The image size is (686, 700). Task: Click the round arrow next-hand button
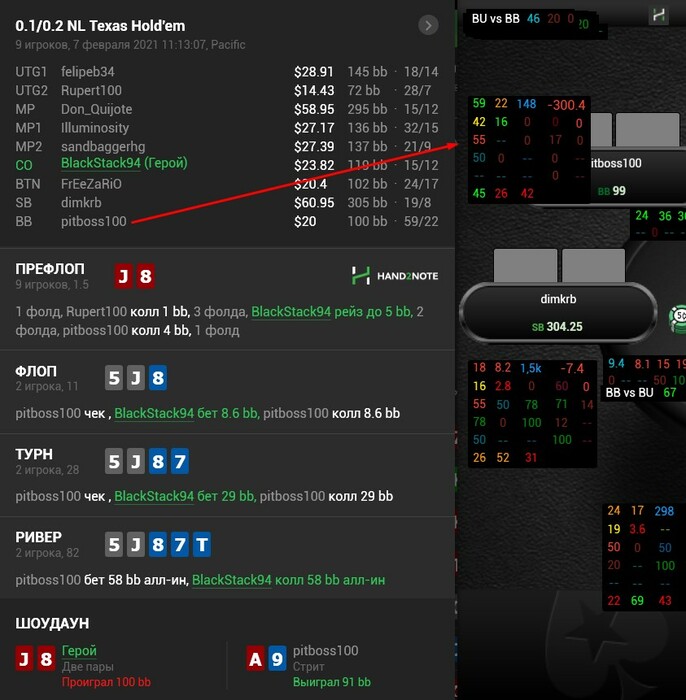pos(428,25)
